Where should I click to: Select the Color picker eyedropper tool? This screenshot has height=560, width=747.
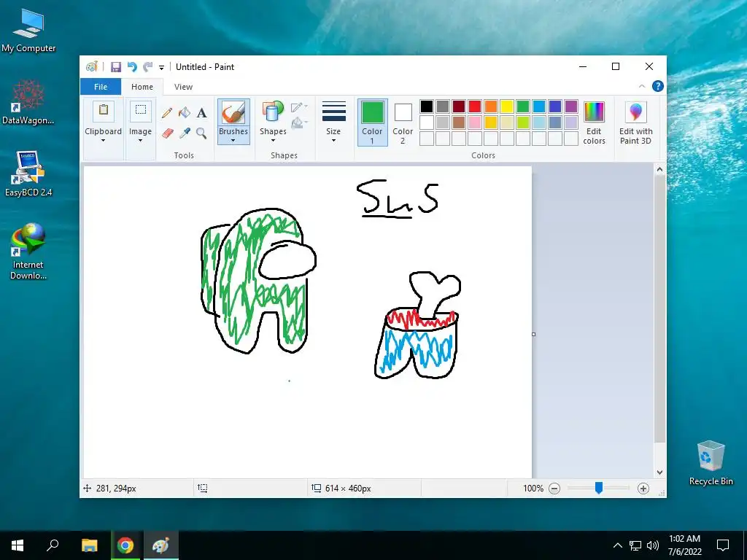(185, 133)
